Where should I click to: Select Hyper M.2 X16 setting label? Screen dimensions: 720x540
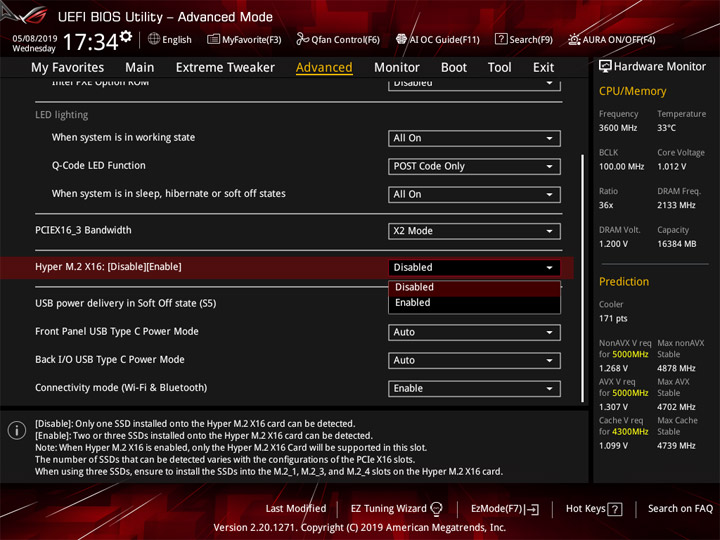point(108,267)
